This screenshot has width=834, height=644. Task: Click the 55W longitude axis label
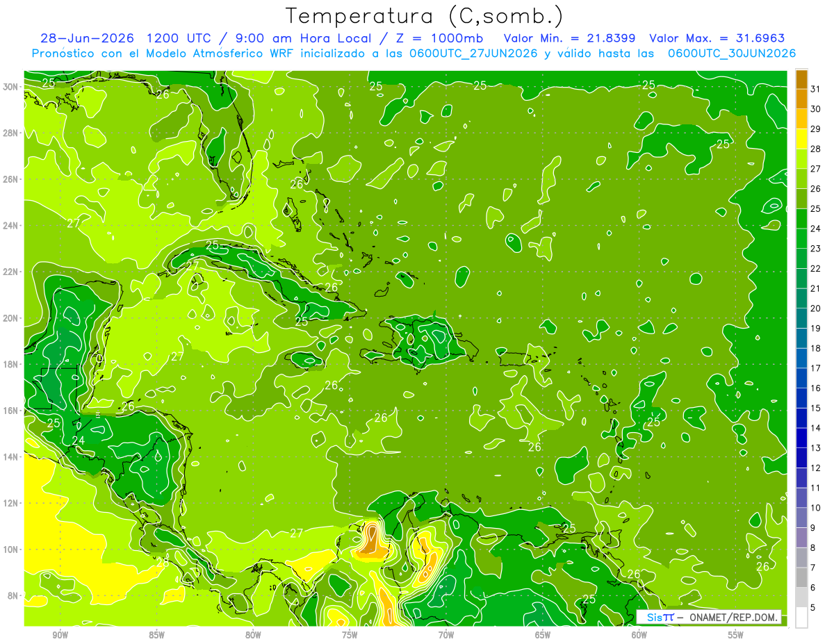pos(736,635)
